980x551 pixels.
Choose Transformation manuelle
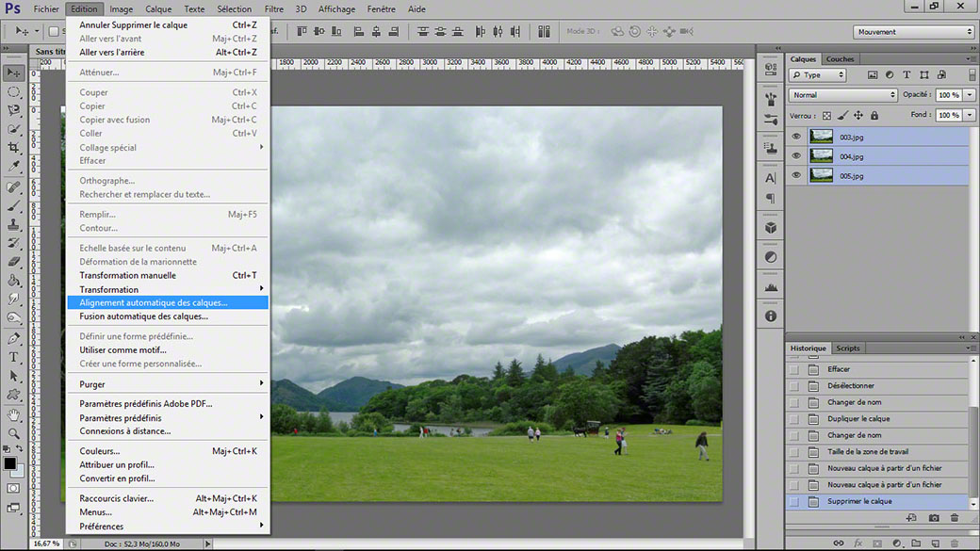click(x=168, y=275)
